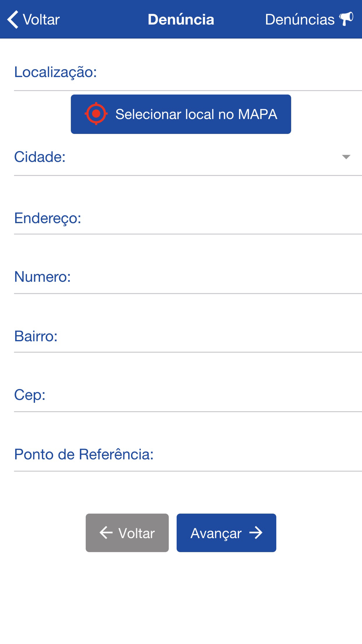Screen dimensions: 362x644
Task: Tap the back chevron icon in header
Action: click(13, 20)
